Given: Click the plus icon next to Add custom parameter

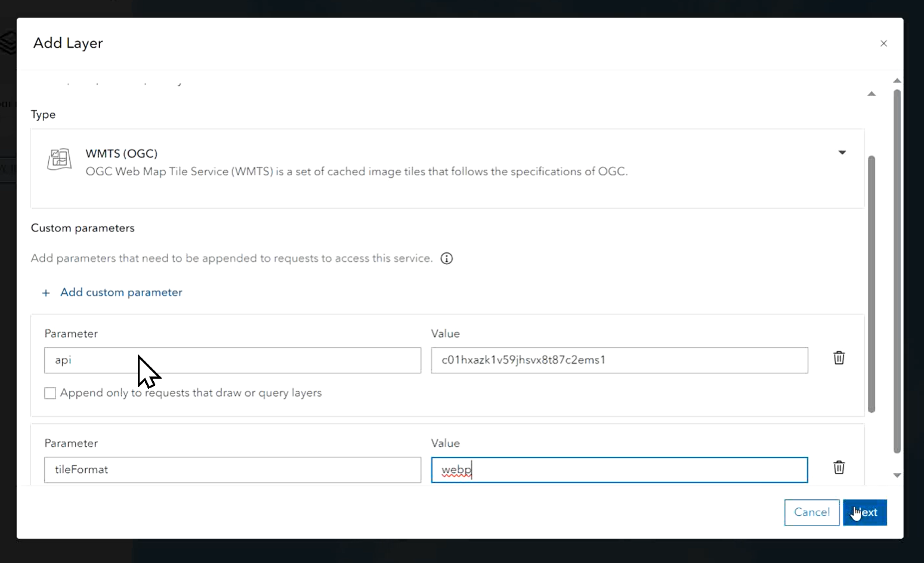Looking at the screenshot, I should click(x=46, y=292).
